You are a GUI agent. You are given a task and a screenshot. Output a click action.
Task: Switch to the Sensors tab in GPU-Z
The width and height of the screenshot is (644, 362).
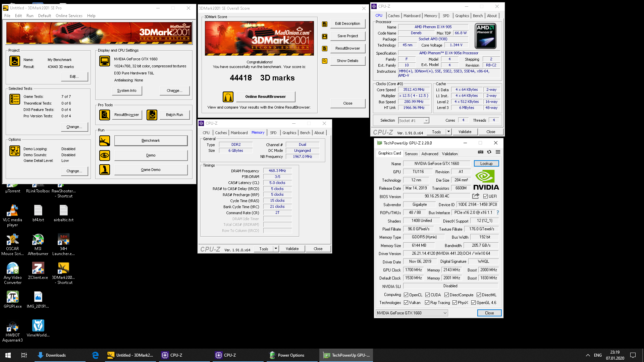pyautogui.click(x=411, y=154)
